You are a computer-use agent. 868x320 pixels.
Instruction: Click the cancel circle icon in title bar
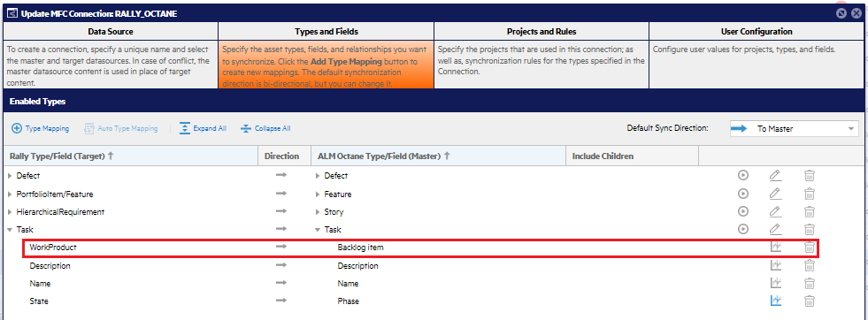(841, 13)
